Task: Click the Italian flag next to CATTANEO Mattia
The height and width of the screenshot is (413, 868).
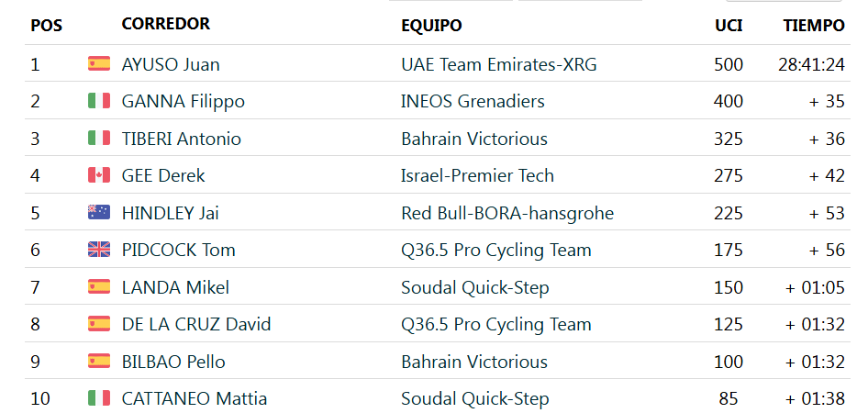Action: coord(98,398)
